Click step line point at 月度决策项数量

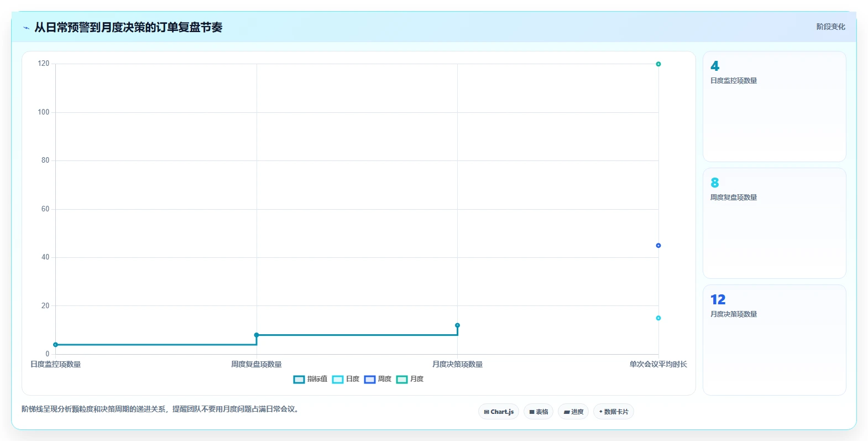coord(457,325)
